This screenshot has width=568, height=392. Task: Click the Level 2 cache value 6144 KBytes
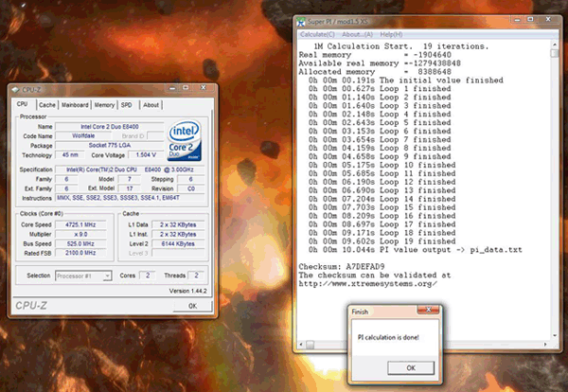click(x=178, y=244)
